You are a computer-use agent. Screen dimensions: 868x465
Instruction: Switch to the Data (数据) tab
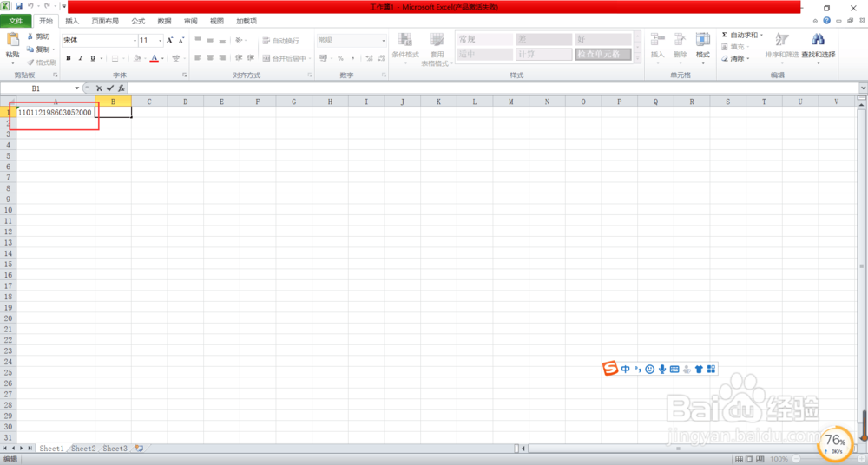[164, 21]
